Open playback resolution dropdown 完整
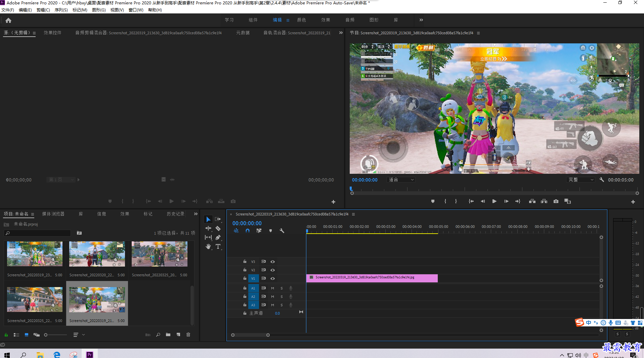 coord(581,180)
